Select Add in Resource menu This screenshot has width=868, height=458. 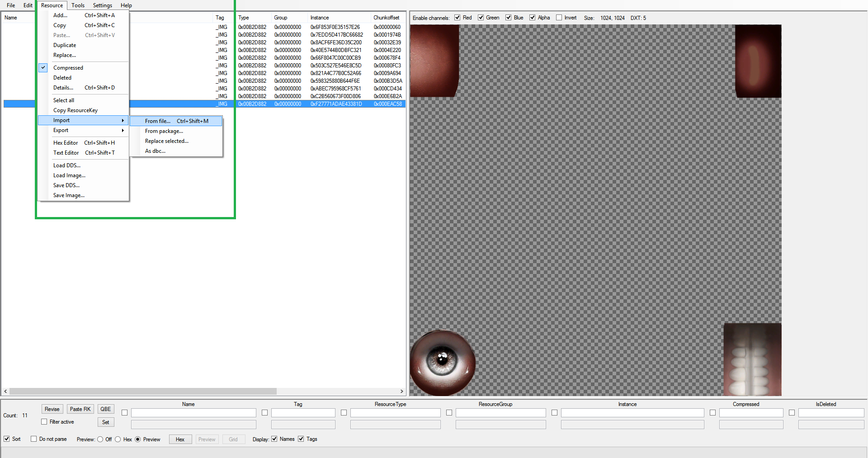[84, 15]
